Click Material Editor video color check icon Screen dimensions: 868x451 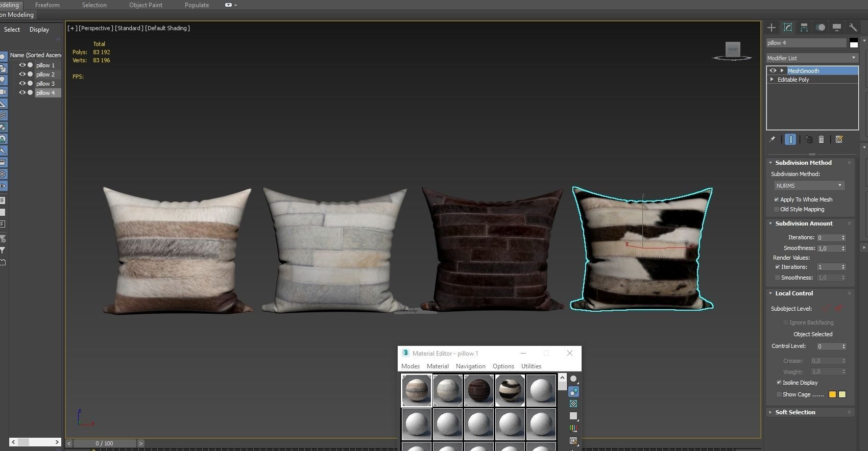(x=574, y=428)
